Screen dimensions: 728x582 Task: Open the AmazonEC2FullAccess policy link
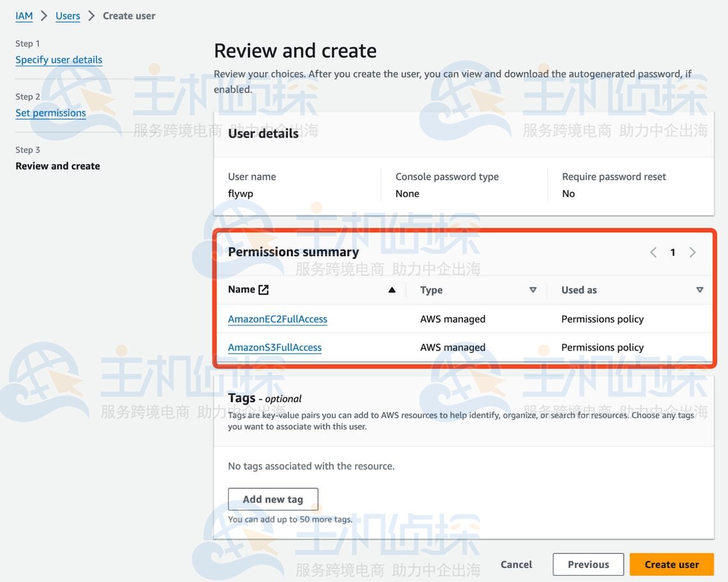(x=277, y=319)
